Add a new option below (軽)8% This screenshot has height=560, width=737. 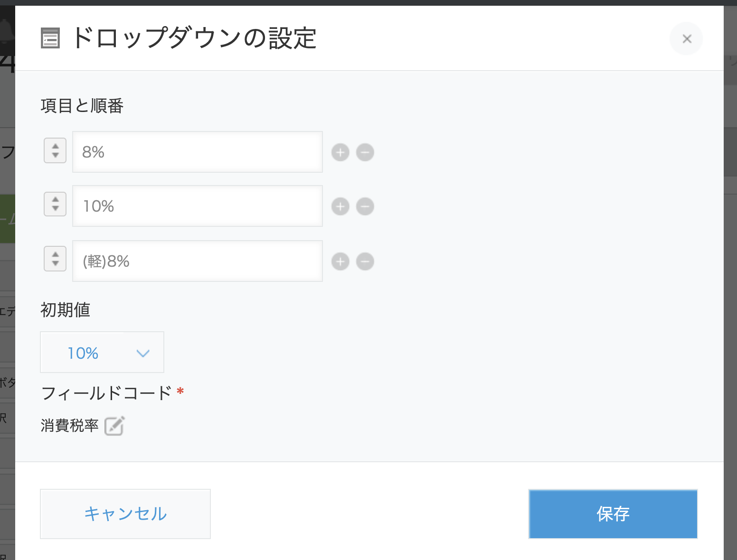click(340, 261)
